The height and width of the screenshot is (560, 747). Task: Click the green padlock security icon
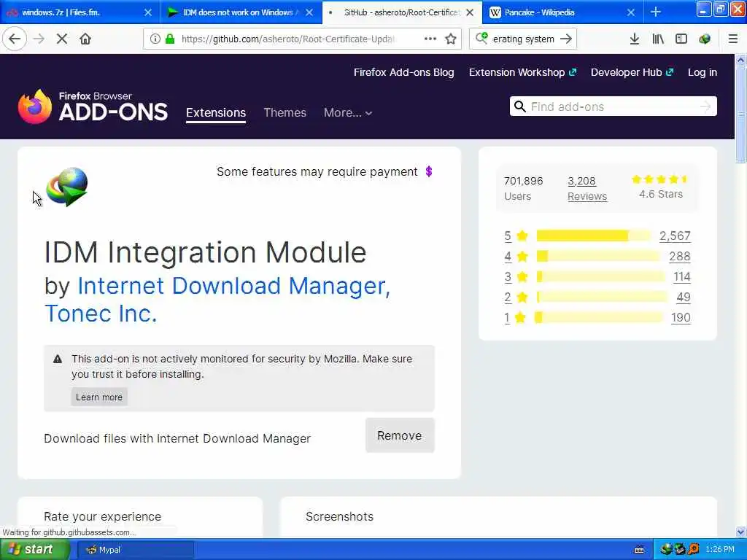pos(169,39)
